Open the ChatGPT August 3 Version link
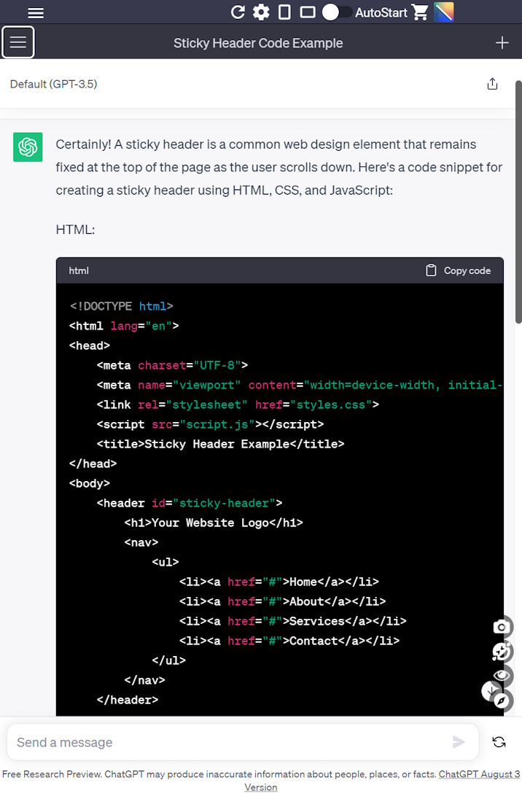 pyautogui.click(x=479, y=775)
